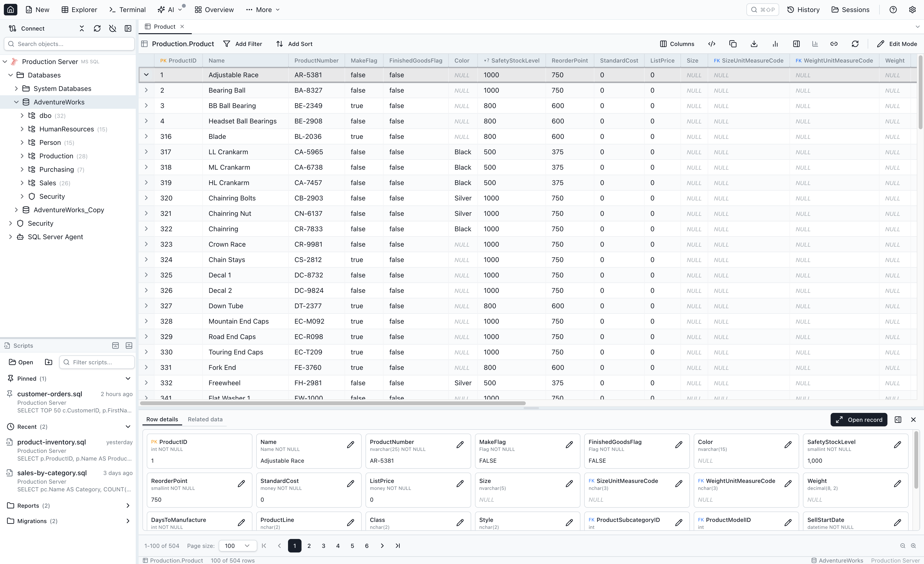The width and height of the screenshot is (924, 564).
Task: Click the row details layout toggle icon
Action: (x=898, y=420)
